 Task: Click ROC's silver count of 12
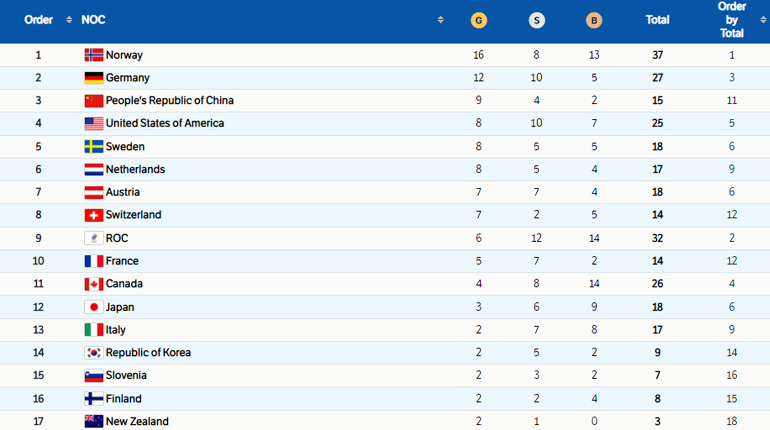point(536,238)
